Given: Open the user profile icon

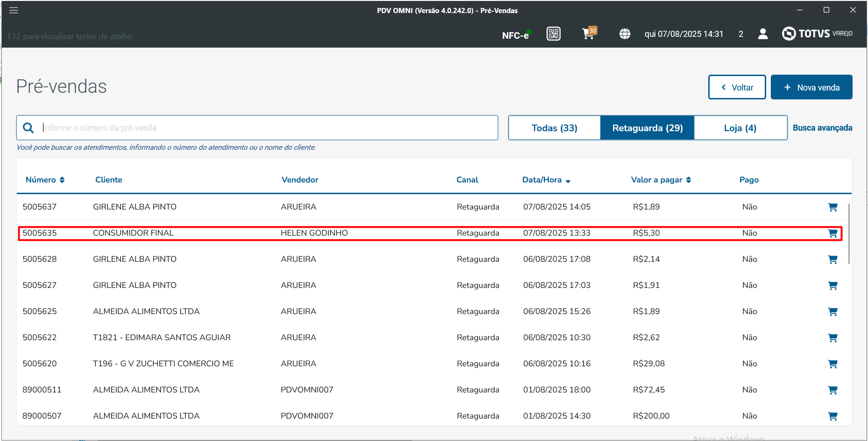Looking at the screenshot, I should point(762,34).
